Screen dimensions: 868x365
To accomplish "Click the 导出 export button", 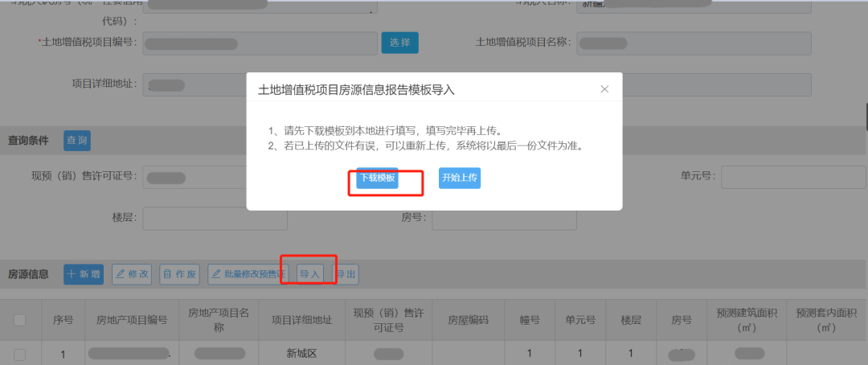I will coord(346,274).
